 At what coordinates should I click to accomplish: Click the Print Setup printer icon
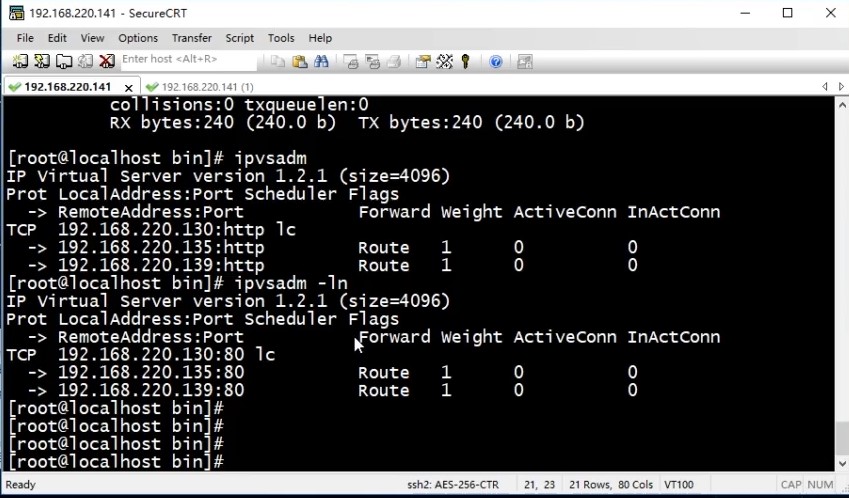pyautogui.click(x=394, y=61)
